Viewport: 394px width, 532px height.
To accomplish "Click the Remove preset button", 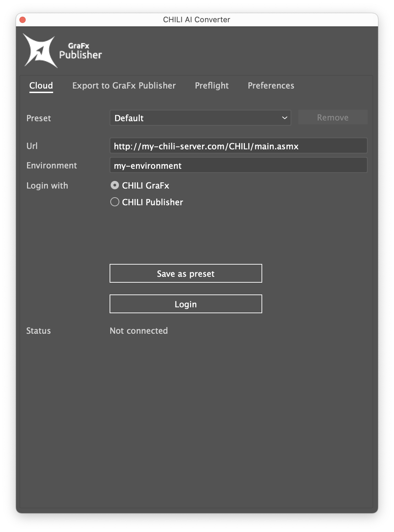I will click(x=333, y=117).
